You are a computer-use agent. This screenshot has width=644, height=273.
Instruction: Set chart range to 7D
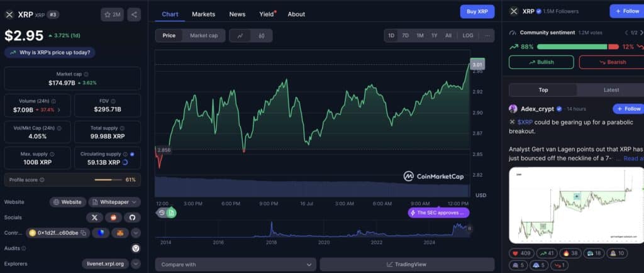pyautogui.click(x=406, y=36)
